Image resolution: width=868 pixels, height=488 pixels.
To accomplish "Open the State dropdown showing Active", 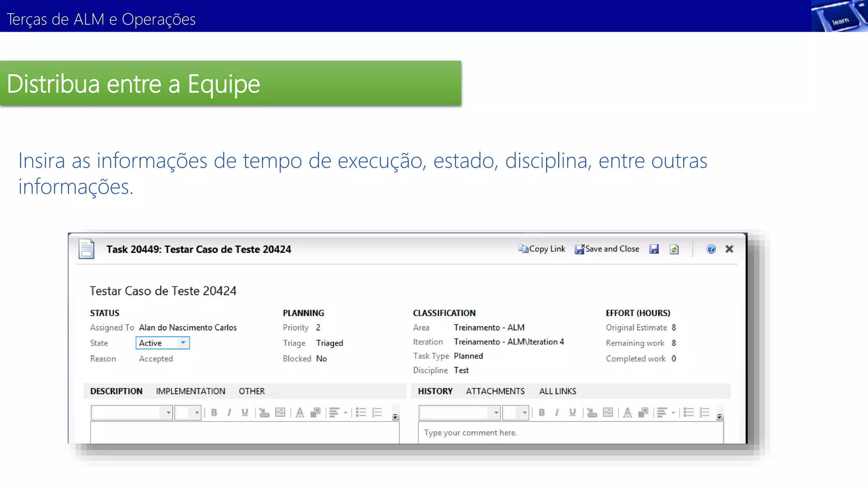I will (x=163, y=343).
